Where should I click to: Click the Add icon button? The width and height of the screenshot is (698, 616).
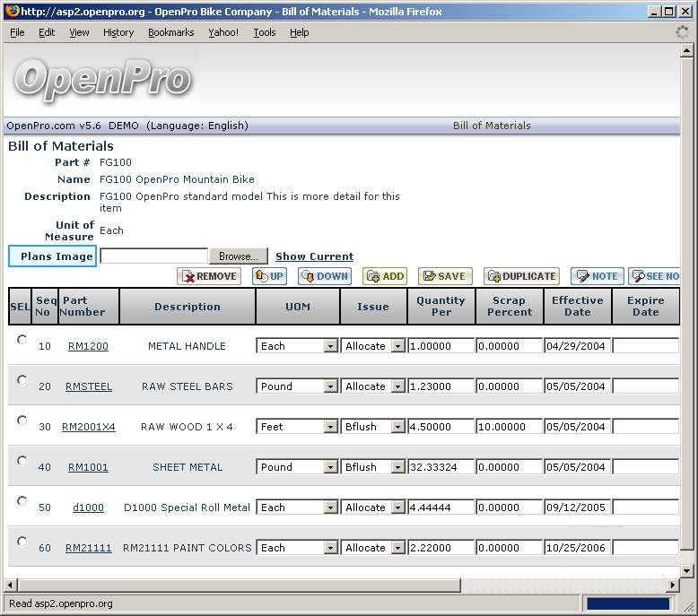(x=384, y=276)
